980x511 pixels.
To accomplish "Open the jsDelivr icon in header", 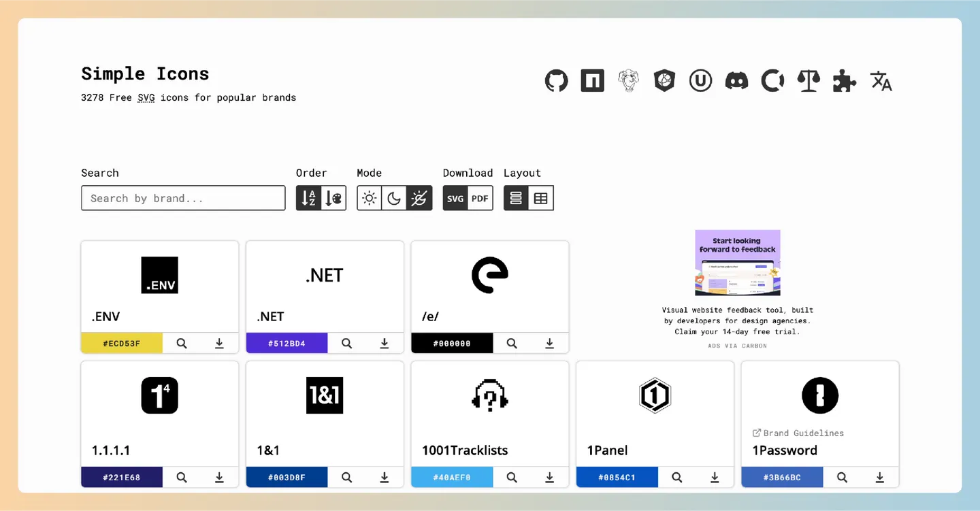I will coord(664,81).
